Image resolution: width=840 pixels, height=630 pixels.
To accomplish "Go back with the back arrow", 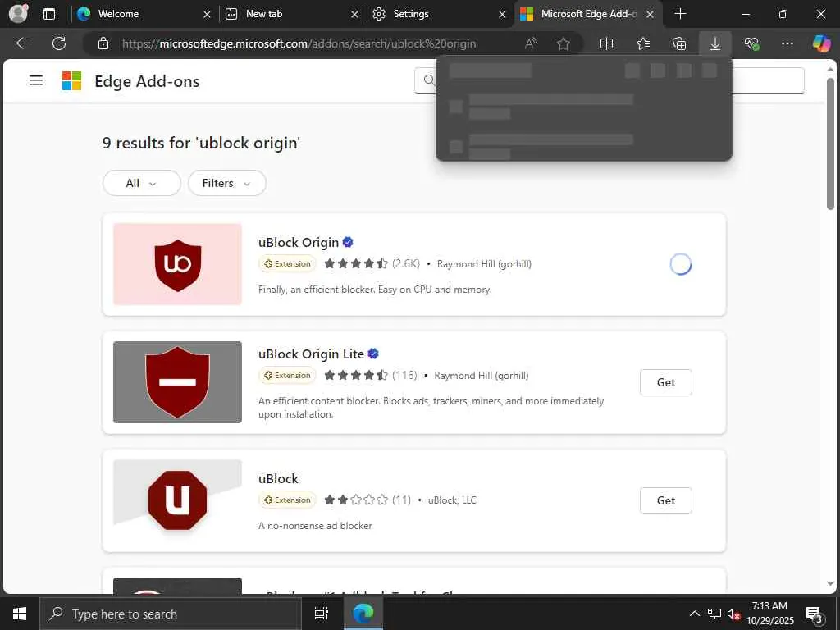I will [x=23, y=43].
